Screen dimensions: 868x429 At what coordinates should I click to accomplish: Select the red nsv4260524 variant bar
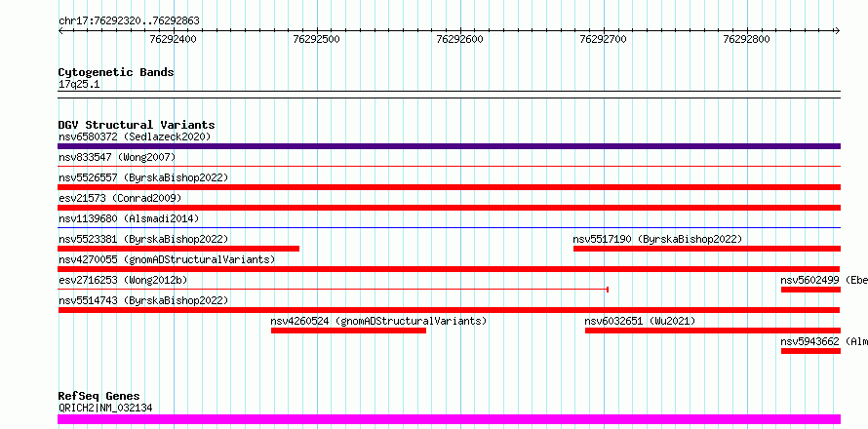coord(349,331)
